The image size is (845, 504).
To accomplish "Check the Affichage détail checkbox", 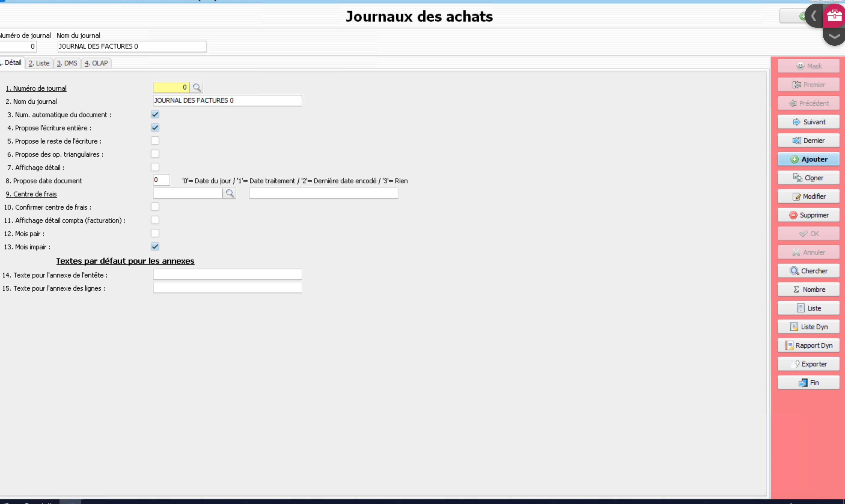I will tap(155, 167).
